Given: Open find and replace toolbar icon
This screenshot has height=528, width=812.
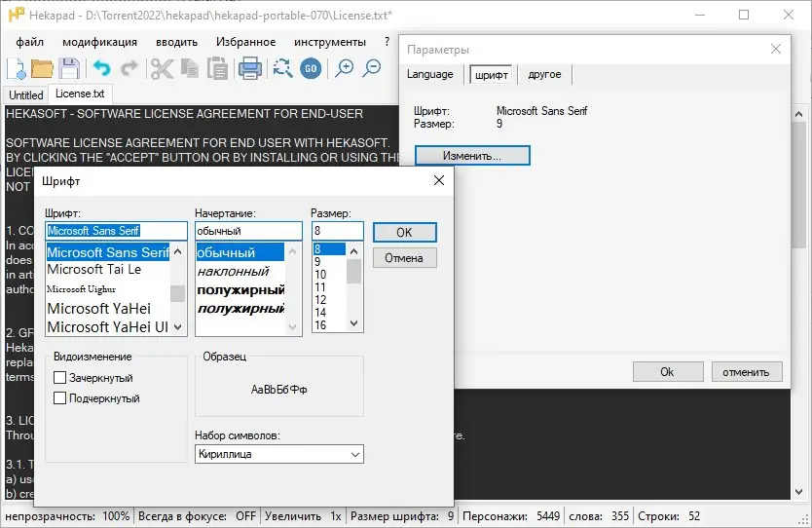Looking at the screenshot, I should pyautogui.click(x=282, y=68).
